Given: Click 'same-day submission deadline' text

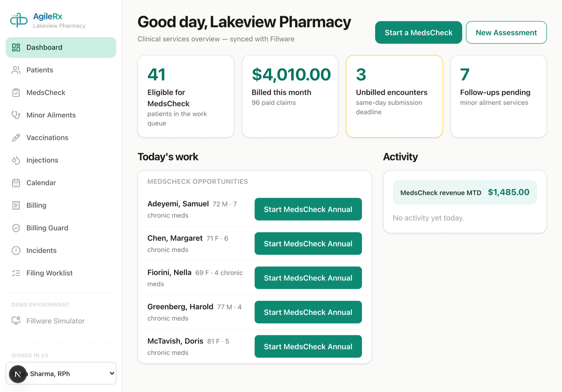Looking at the screenshot, I should 389,107.
